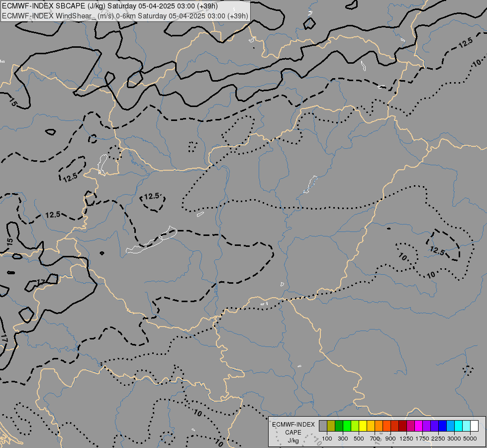Click the Lake Balaton white outline on the map
The image size is (487, 448).
tap(152, 240)
